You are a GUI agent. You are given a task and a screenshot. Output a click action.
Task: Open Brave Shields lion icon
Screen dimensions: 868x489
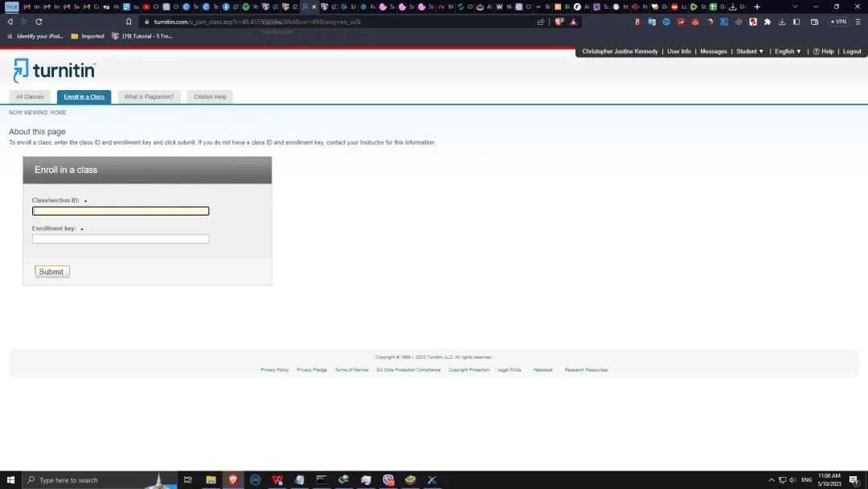pos(559,22)
